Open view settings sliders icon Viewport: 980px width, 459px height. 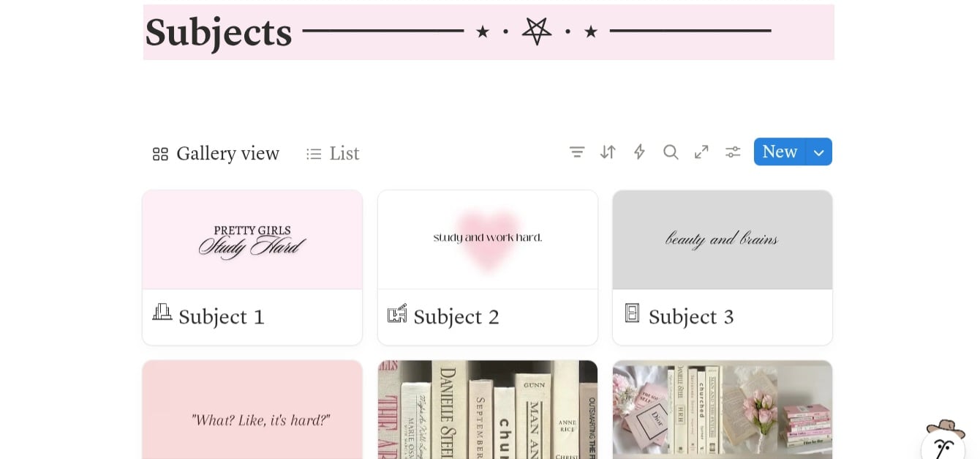pos(733,152)
